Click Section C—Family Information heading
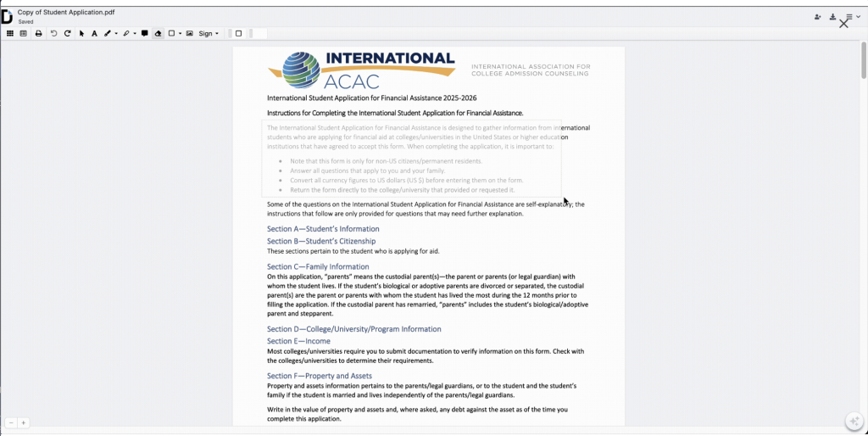The width and height of the screenshot is (868, 436). [318, 266]
